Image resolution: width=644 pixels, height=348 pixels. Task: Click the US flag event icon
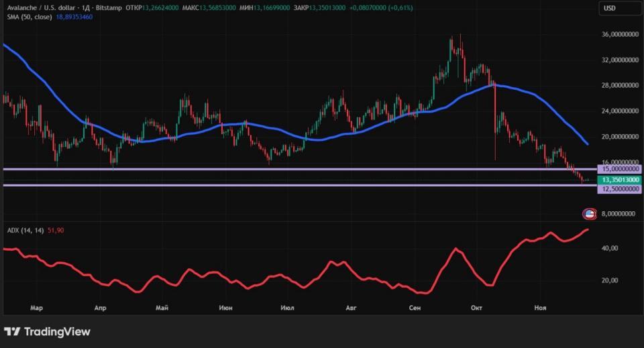click(x=589, y=214)
